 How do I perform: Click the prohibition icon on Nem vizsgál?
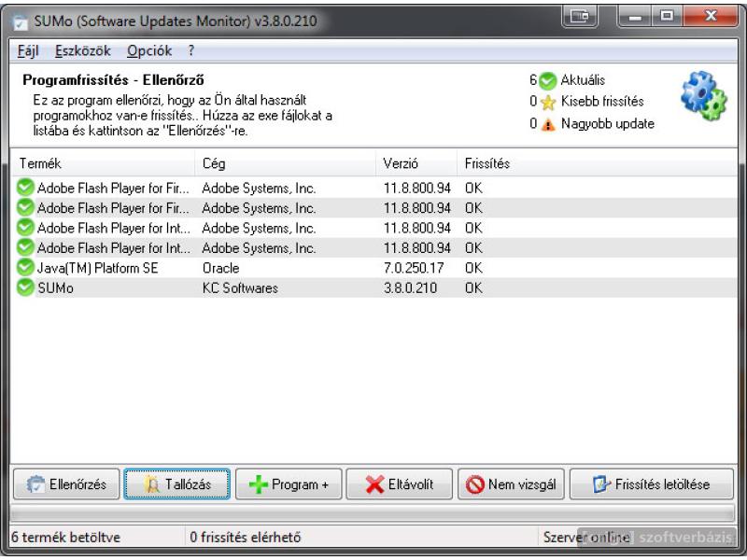pyautogui.click(x=475, y=484)
